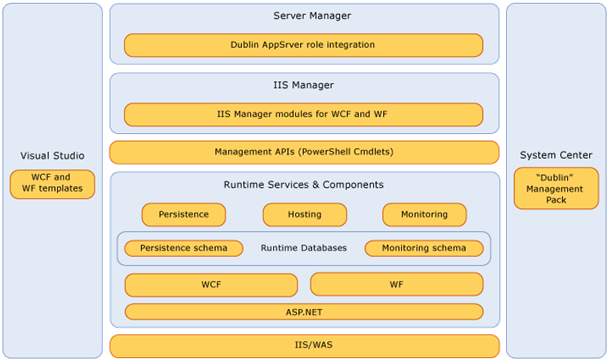609x361 pixels.
Task: Click Management APIs (PowerShell Cmdlets) bar
Action: (304, 152)
